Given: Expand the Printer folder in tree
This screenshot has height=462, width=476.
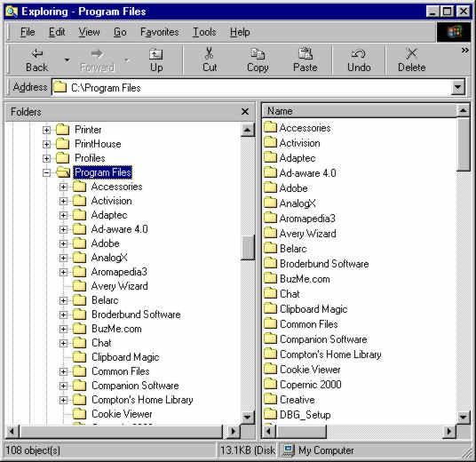Looking at the screenshot, I should (46, 130).
